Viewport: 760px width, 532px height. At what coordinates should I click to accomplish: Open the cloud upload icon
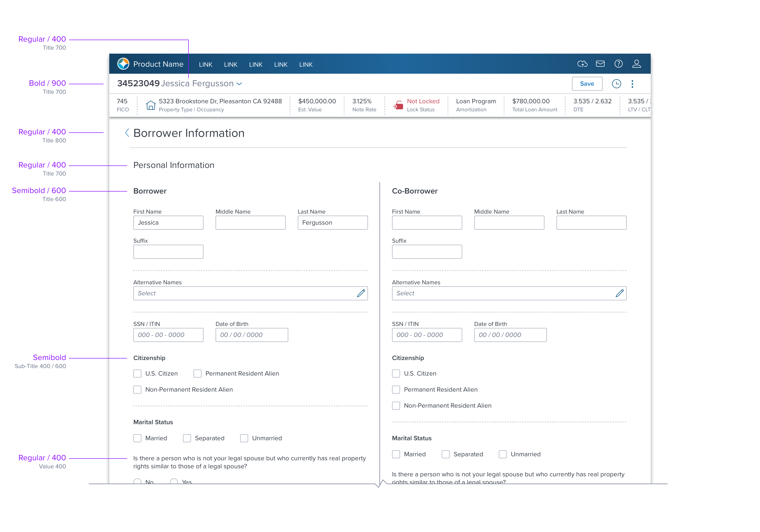pyautogui.click(x=582, y=64)
